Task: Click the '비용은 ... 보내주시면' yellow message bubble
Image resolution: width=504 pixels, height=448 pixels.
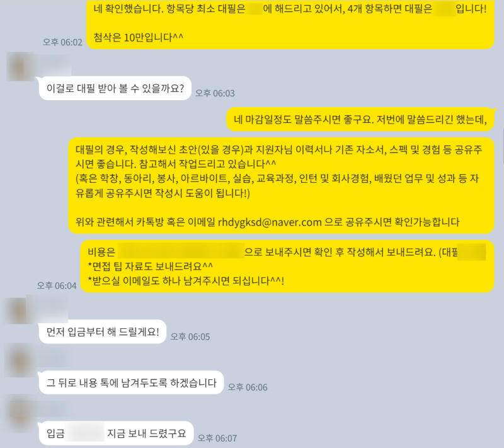Action: [x=287, y=267]
